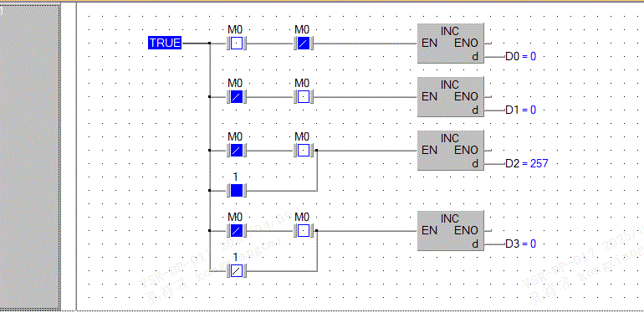
Task: Select second M0 contact in second rung
Action: click(x=303, y=97)
